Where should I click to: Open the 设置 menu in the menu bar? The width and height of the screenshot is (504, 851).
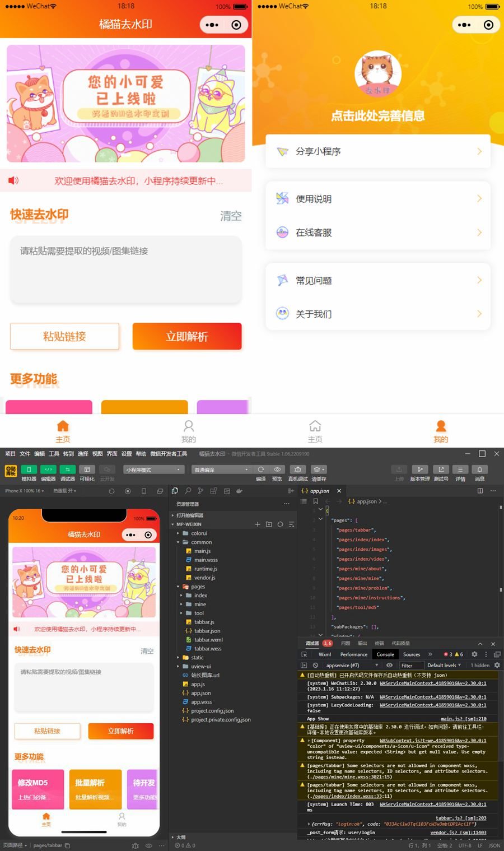[126, 454]
